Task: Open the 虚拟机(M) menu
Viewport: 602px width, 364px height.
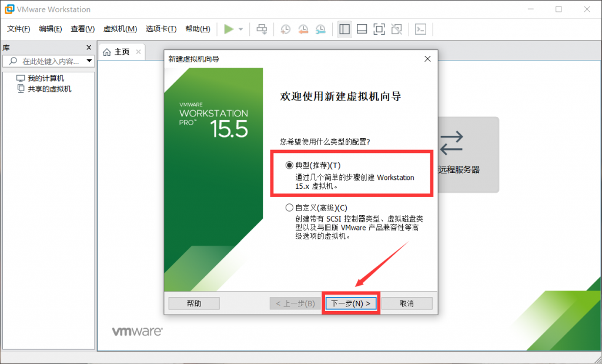Action: (x=120, y=29)
